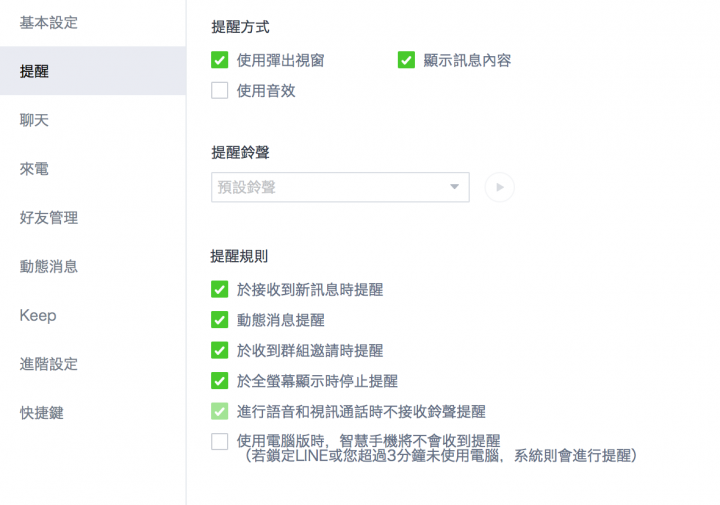
Task: Enable the 使用音效 checkbox
Action: 219,90
